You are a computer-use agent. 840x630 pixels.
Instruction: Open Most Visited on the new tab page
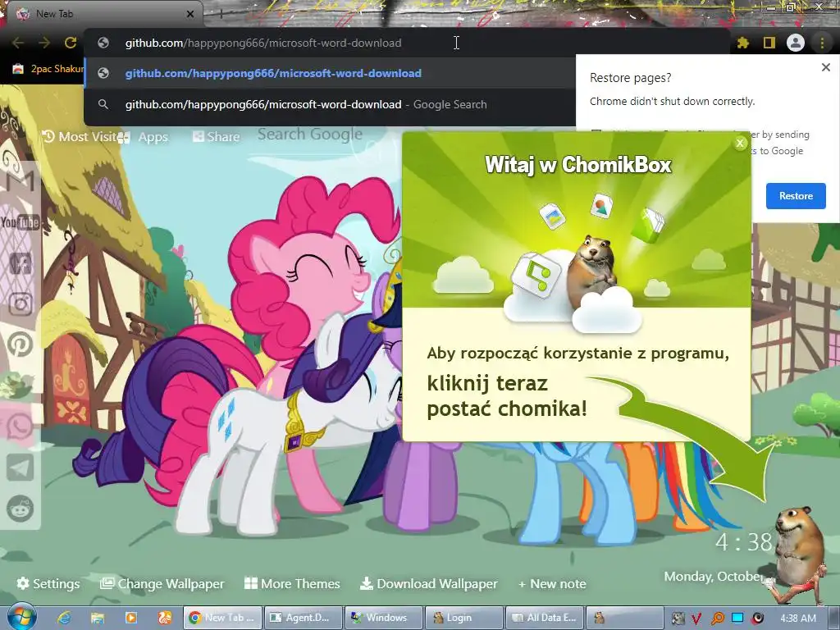(x=82, y=137)
